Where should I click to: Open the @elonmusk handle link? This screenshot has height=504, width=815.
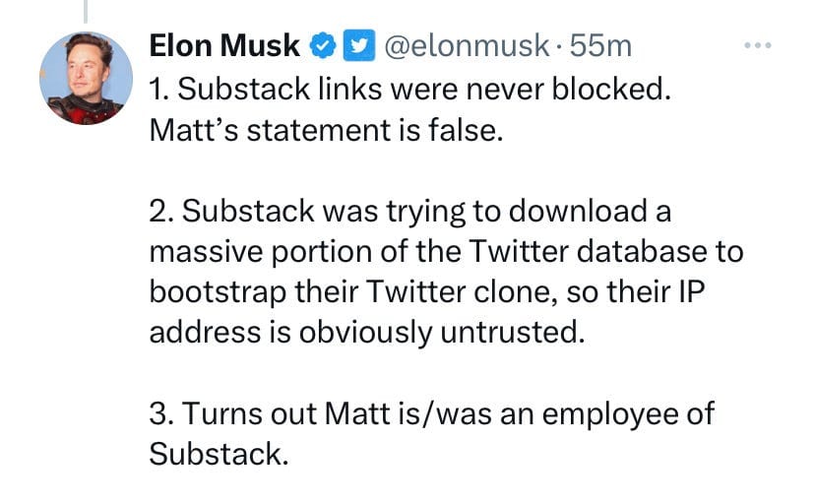coord(461,45)
